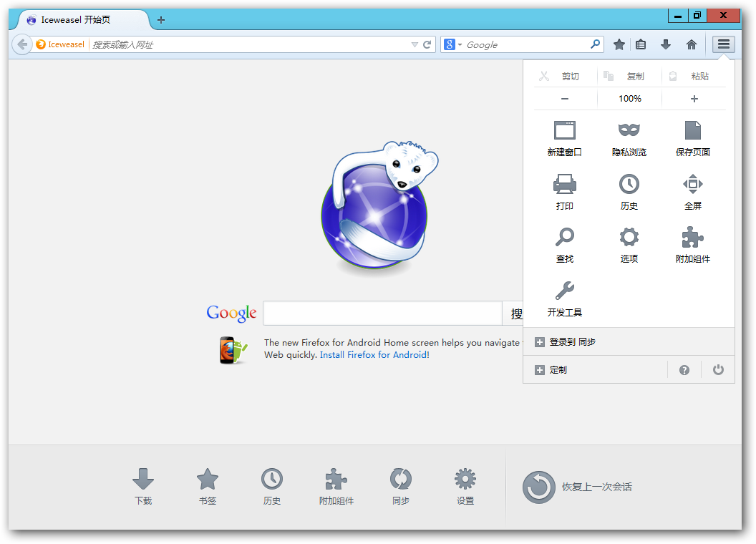
Task: Open the Developer Tools
Action: tap(564, 298)
